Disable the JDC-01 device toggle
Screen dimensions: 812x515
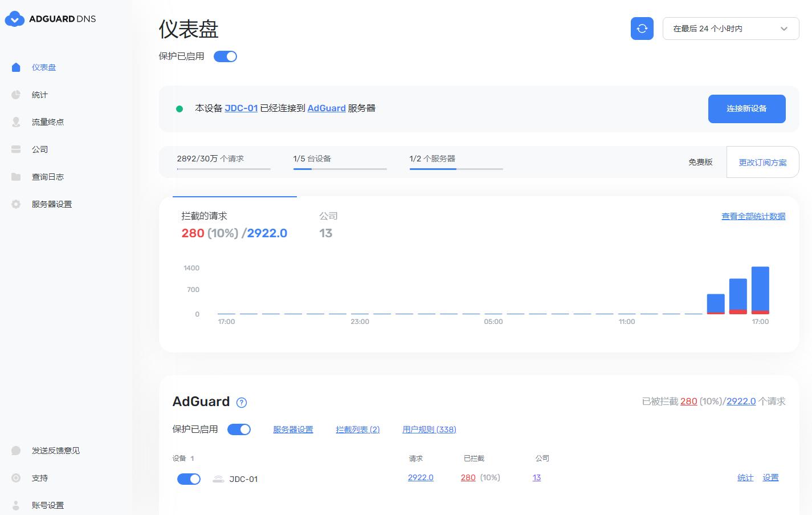pyautogui.click(x=189, y=478)
